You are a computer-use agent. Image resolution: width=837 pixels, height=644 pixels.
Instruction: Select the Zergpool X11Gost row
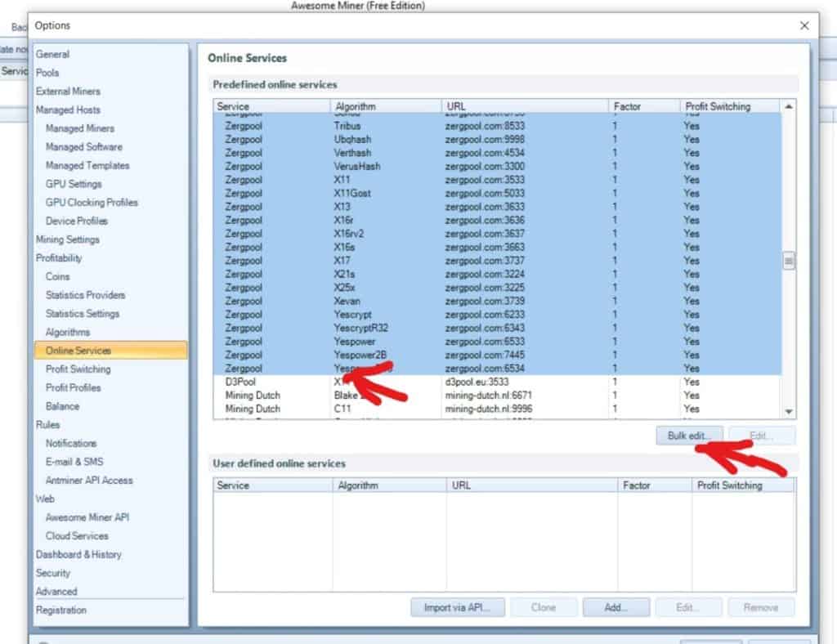click(x=497, y=193)
